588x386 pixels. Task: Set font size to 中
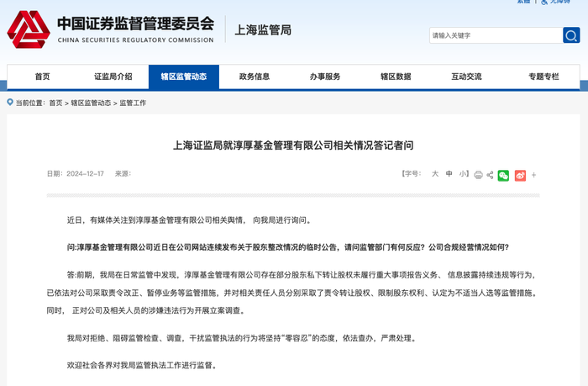(x=449, y=173)
